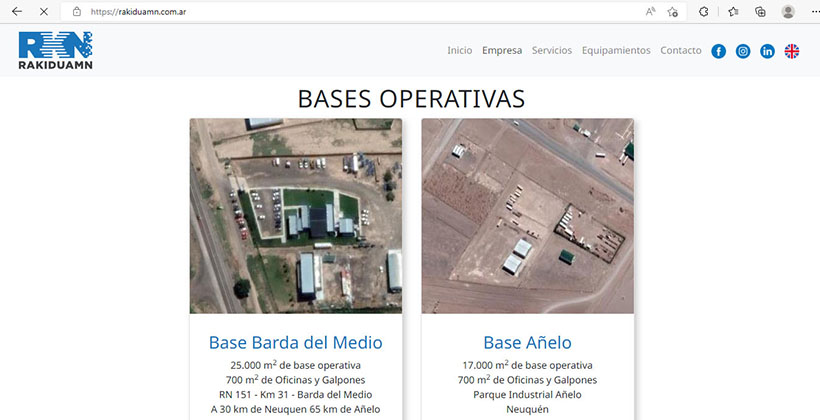Open the Contacto navigation link
The image size is (820, 420).
pos(681,50)
